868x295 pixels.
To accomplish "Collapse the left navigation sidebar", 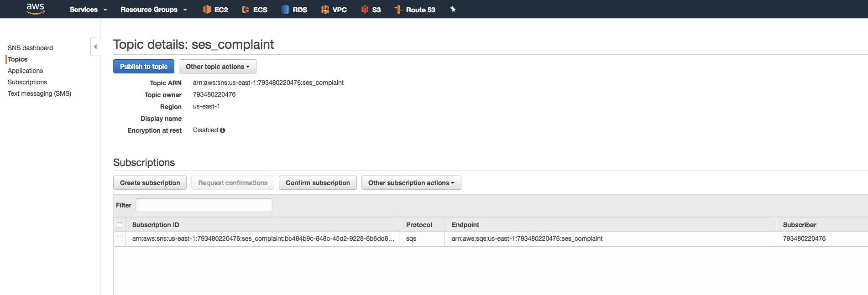I will click(x=95, y=47).
